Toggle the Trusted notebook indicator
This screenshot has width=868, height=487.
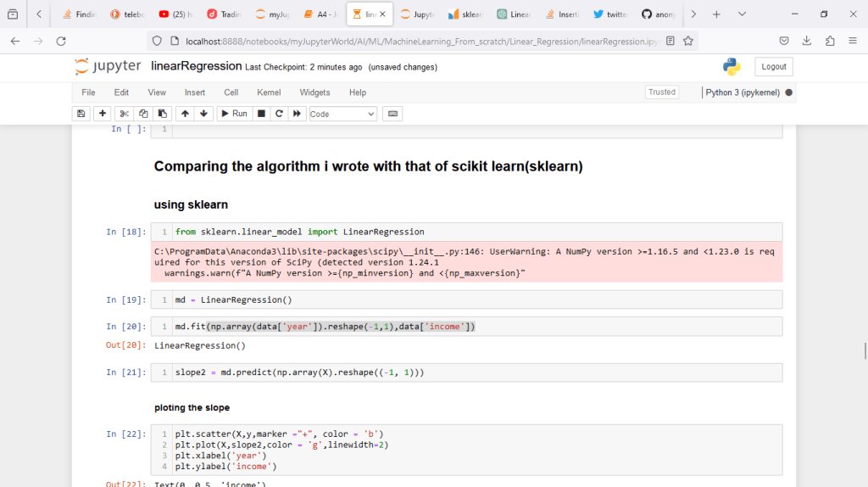point(661,92)
